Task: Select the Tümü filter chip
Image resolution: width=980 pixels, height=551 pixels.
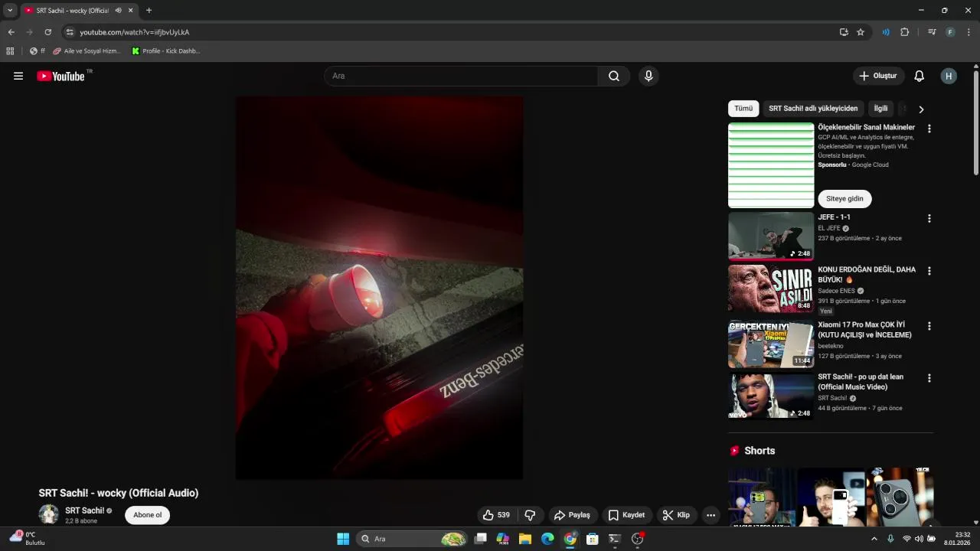Action: tap(743, 109)
